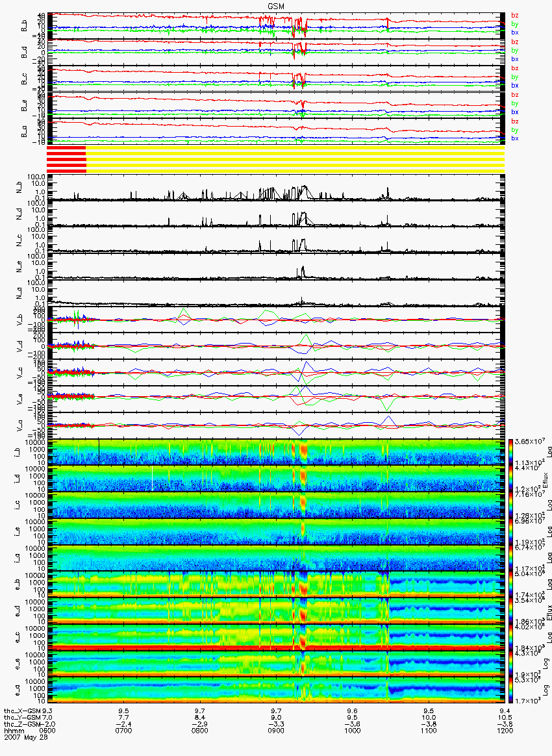This screenshot has width=552, height=756.
Task: Click the i_b ion spectrogram label
Action: [18, 452]
